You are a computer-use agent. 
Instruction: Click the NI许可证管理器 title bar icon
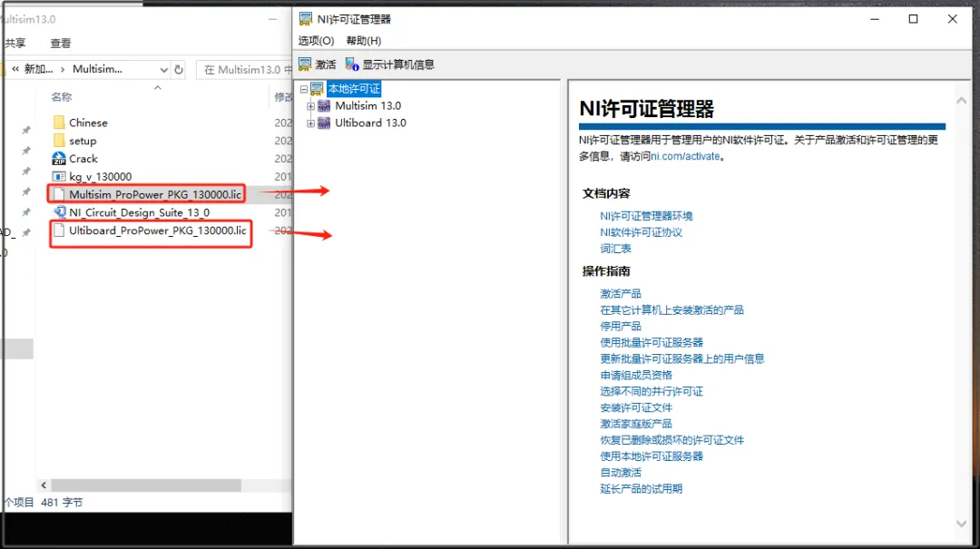(x=306, y=19)
